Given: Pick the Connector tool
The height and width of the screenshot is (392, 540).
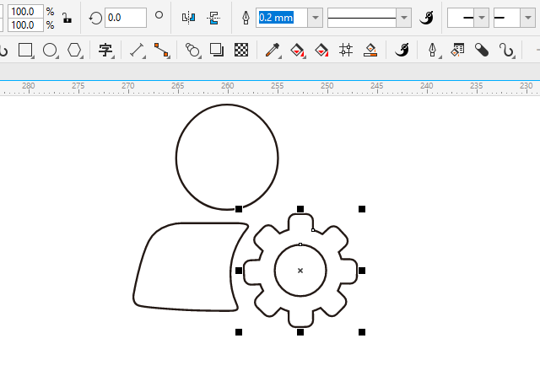Looking at the screenshot, I should point(162,51).
